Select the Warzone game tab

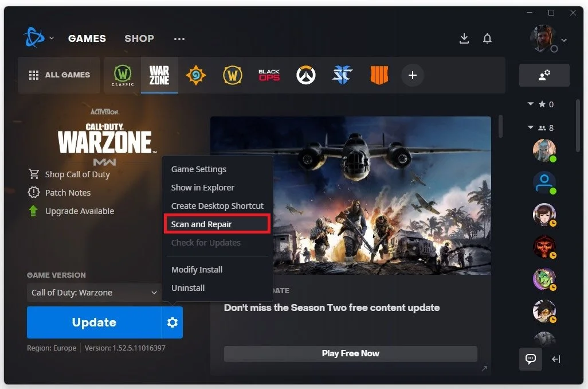159,75
